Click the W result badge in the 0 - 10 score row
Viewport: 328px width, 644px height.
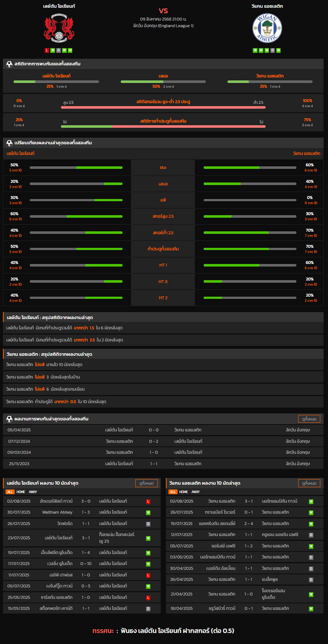coord(148,564)
